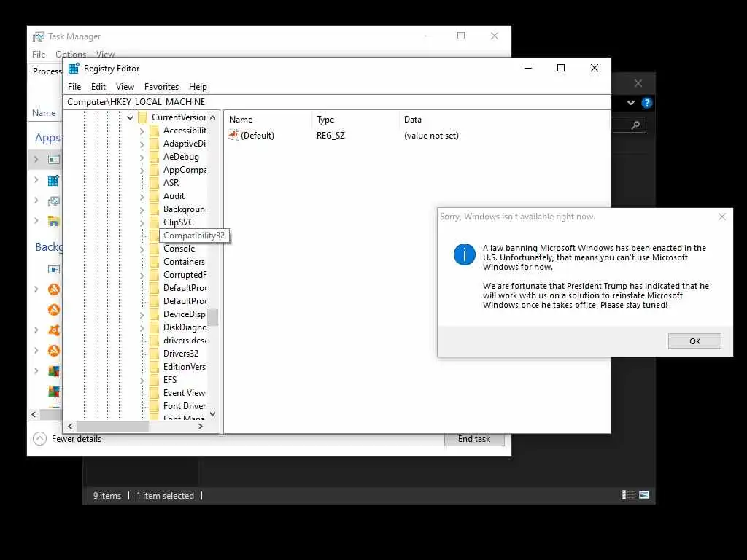The image size is (747, 560).
Task: Open the Help menu in Registry Editor
Action: (x=198, y=87)
